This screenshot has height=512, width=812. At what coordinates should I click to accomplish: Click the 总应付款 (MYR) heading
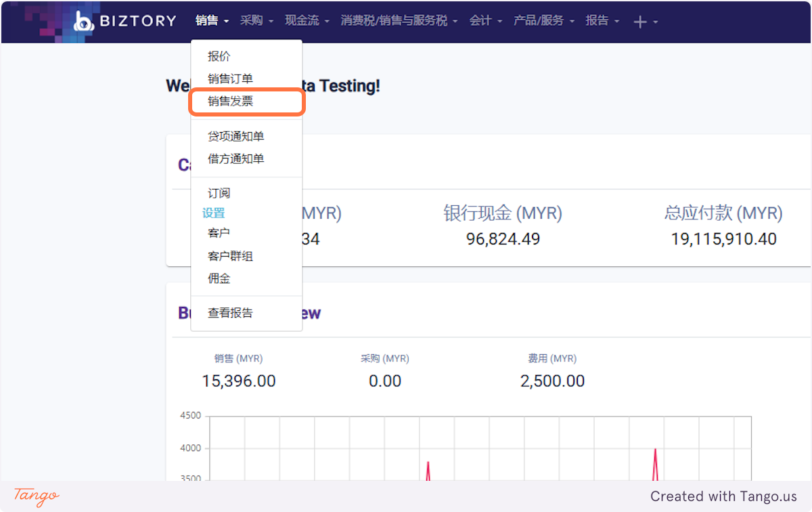click(x=723, y=213)
